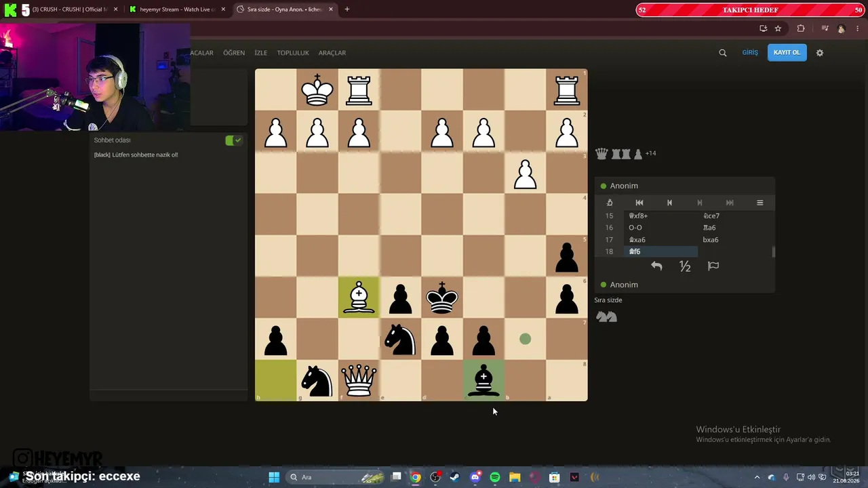Open the ÖĞREN menu

pos(234,53)
